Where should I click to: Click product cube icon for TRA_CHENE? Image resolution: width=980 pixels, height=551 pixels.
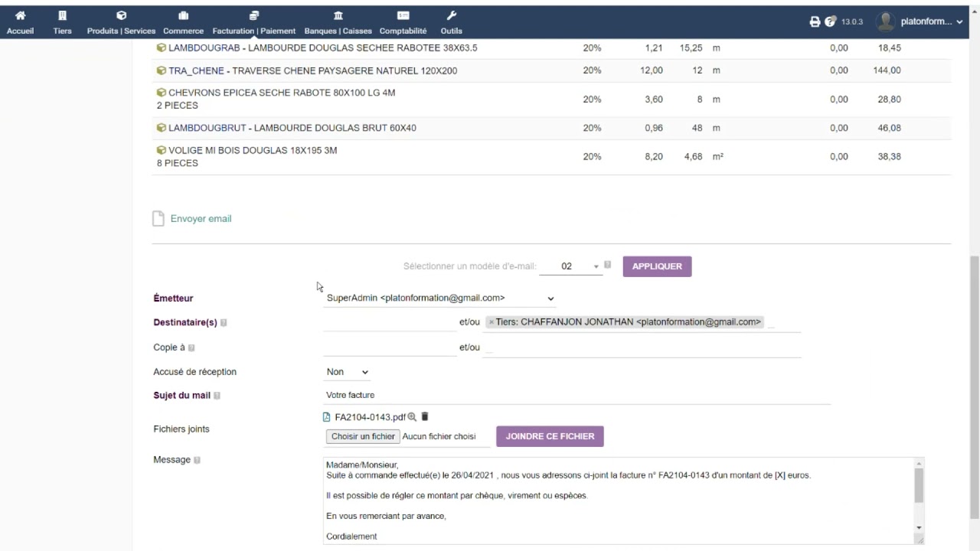(x=161, y=70)
